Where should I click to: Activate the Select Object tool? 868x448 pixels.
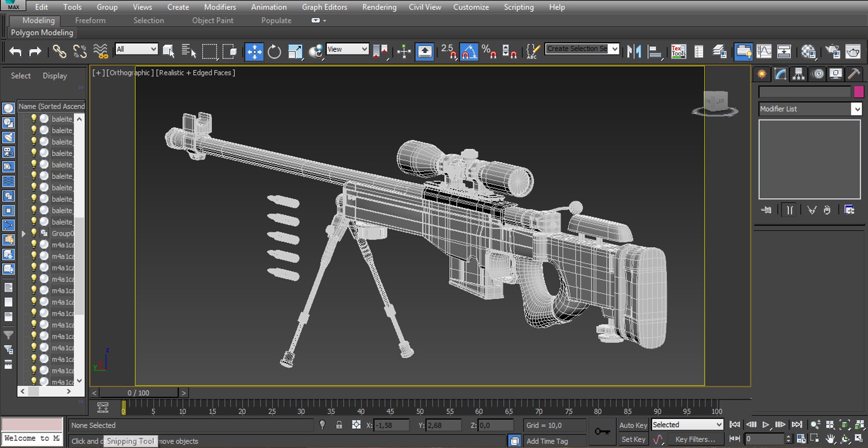[x=169, y=52]
